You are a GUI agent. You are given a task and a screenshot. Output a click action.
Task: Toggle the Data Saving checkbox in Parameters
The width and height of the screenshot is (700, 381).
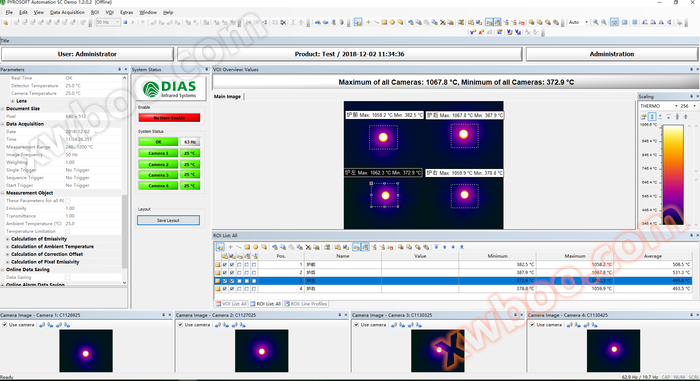coord(67,277)
